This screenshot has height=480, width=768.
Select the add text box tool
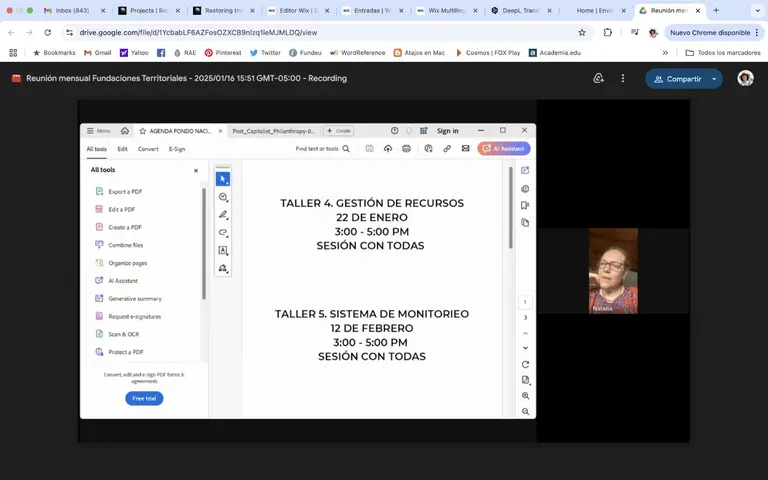[x=223, y=250]
